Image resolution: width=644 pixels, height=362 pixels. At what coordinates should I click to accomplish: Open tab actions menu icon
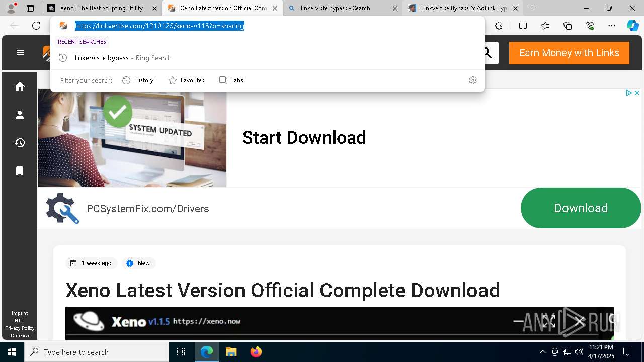pos(30,8)
